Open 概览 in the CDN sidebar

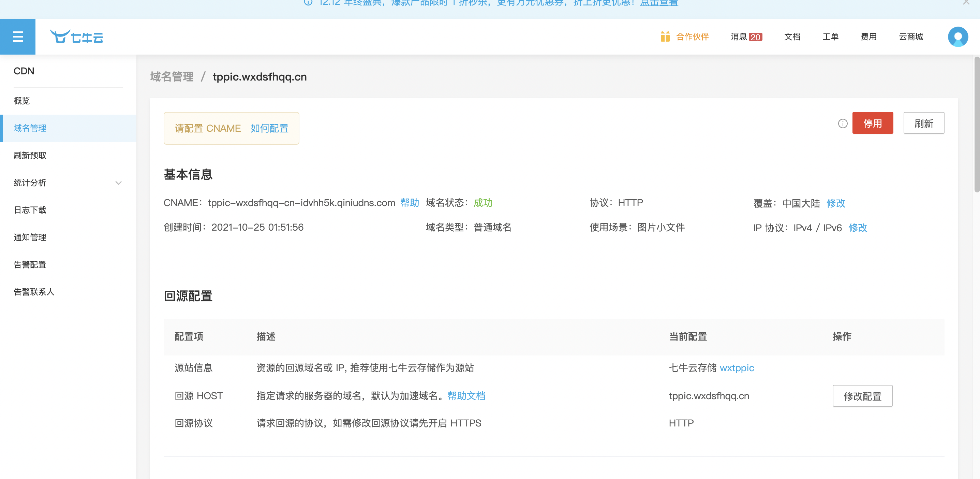point(69,101)
